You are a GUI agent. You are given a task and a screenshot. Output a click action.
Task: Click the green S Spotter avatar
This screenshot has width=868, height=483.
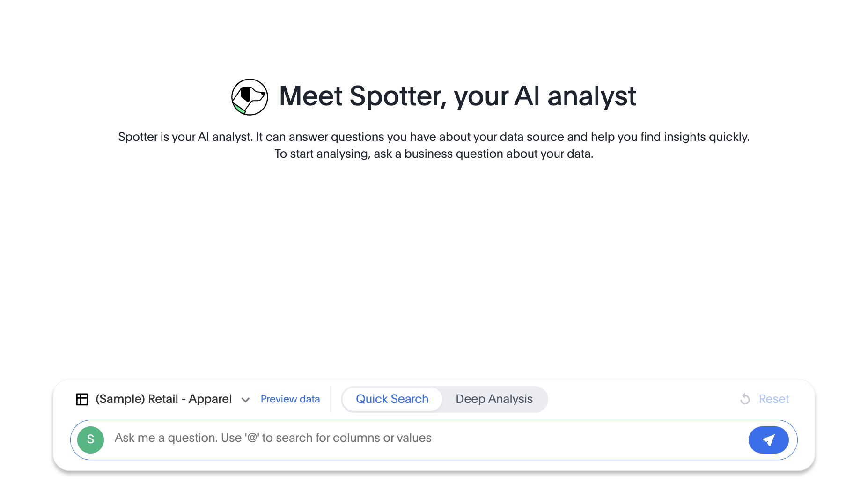[x=90, y=439]
